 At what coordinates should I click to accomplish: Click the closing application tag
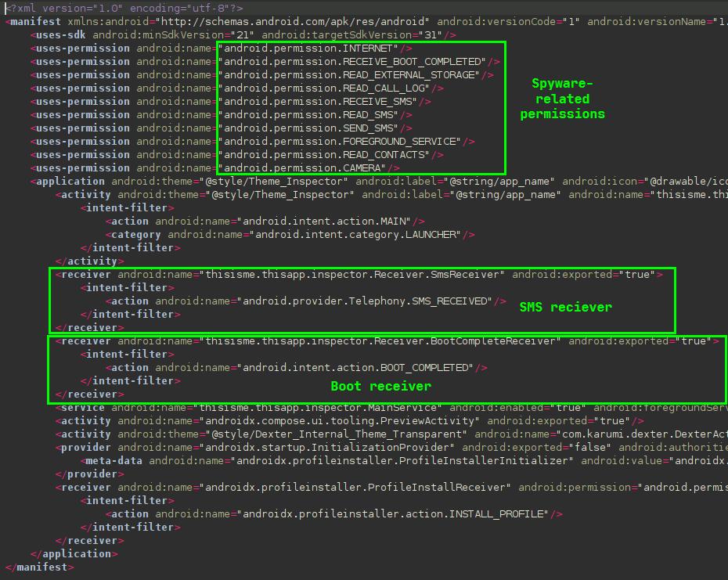click(x=74, y=554)
